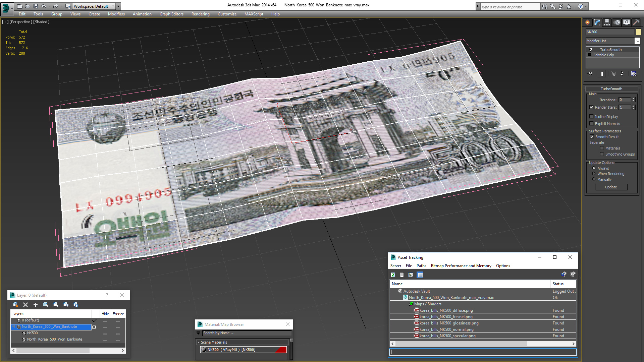This screenshot has height=362, width=644.
Task: Click Refresh icon in Asset Tracking
Action: [393, 275]
